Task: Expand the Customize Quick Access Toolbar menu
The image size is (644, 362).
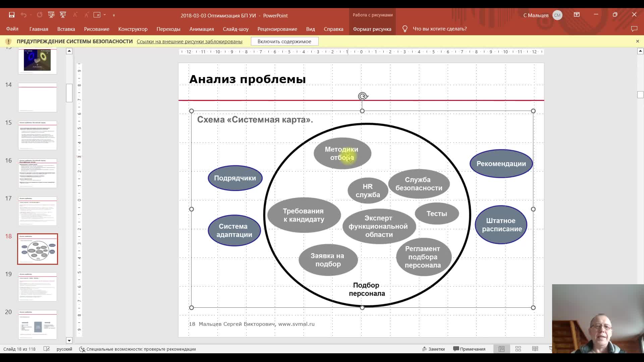Action: tap(114, 15)
